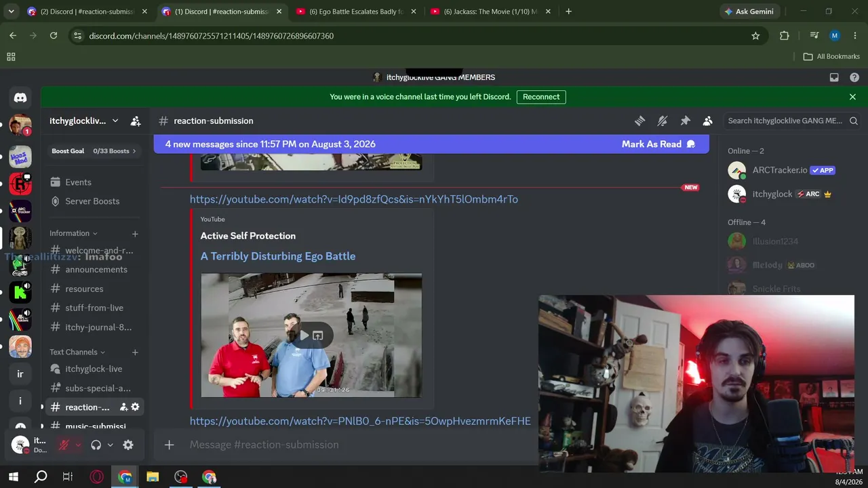The image size is (868, 488).
Task: Switch to the Ego Battle Escalates Badly tab
Action: click(x=356, y=12)
